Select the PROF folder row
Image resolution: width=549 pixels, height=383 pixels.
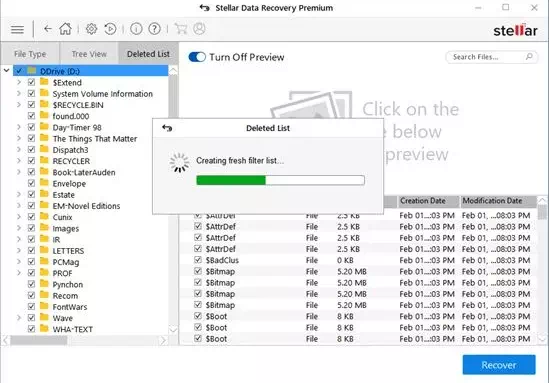pos(62,273)
